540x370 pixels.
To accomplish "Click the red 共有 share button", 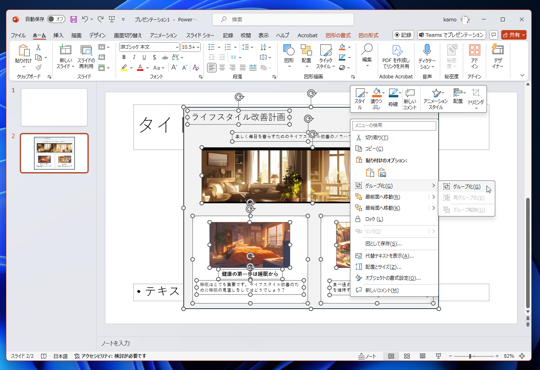I will coord(513,35).
